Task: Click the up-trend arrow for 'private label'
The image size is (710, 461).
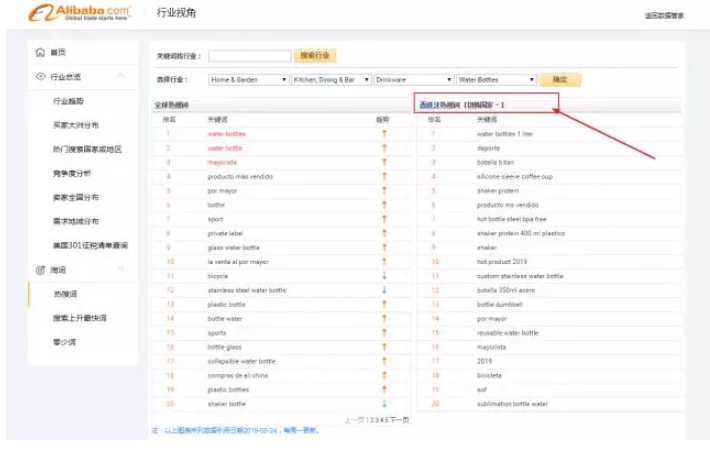Action: pyautogui.click(x=384, y=233)
